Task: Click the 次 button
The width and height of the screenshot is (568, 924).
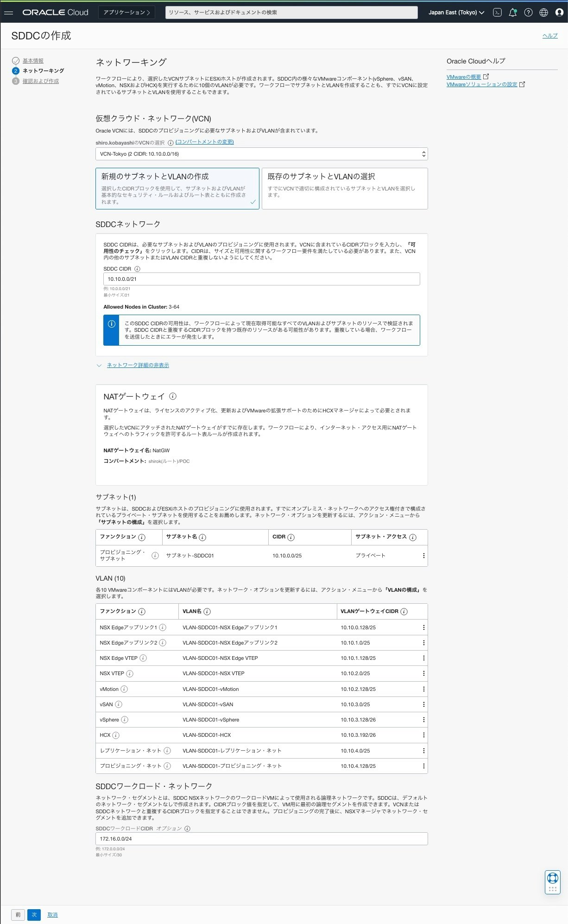Action: pyautogui.click(x=34, y=915)
